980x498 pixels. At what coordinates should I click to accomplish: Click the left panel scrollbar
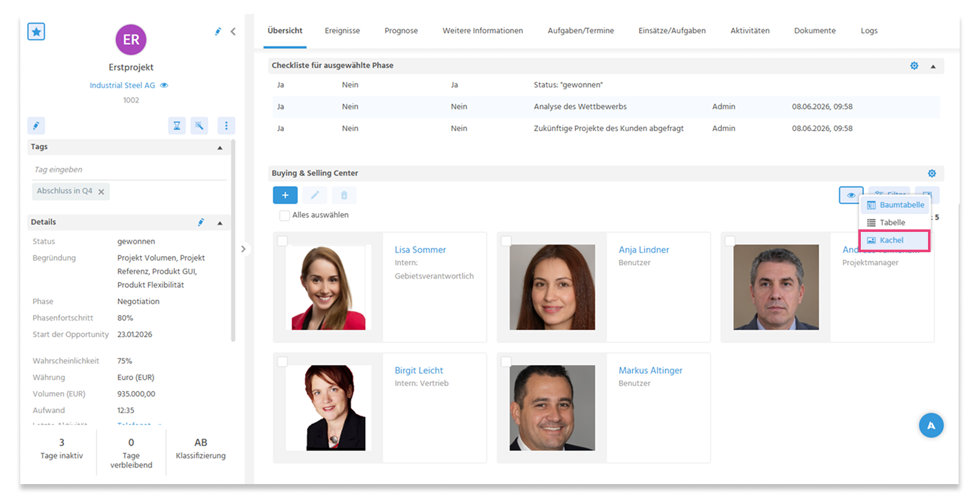233,241
